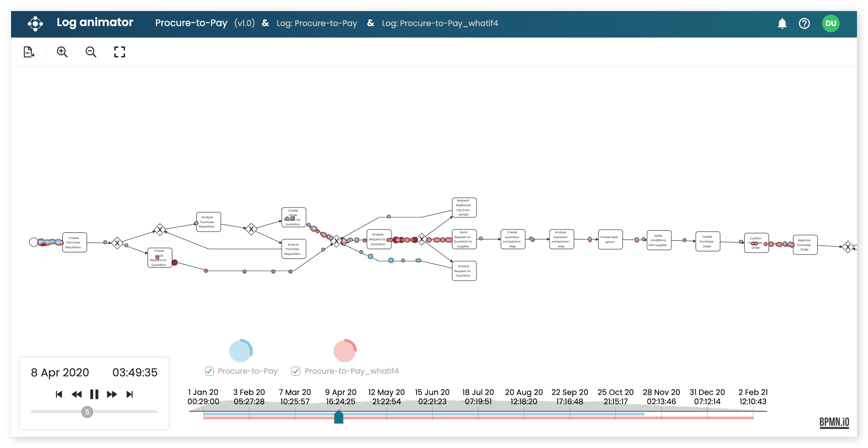Open the notifications bell
This screenshot has width=868, height=448.
[782, 24]
